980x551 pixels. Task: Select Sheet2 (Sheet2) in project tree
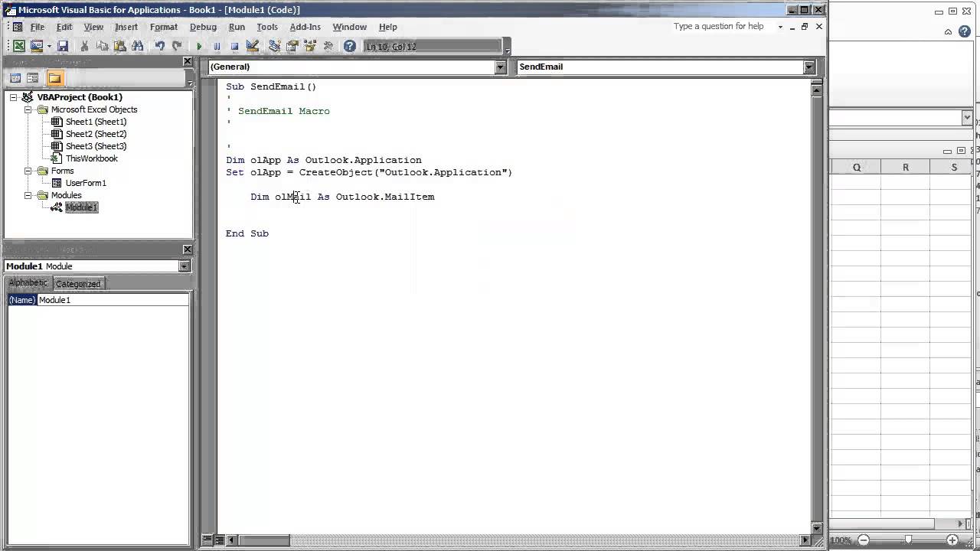coord(96,134)
